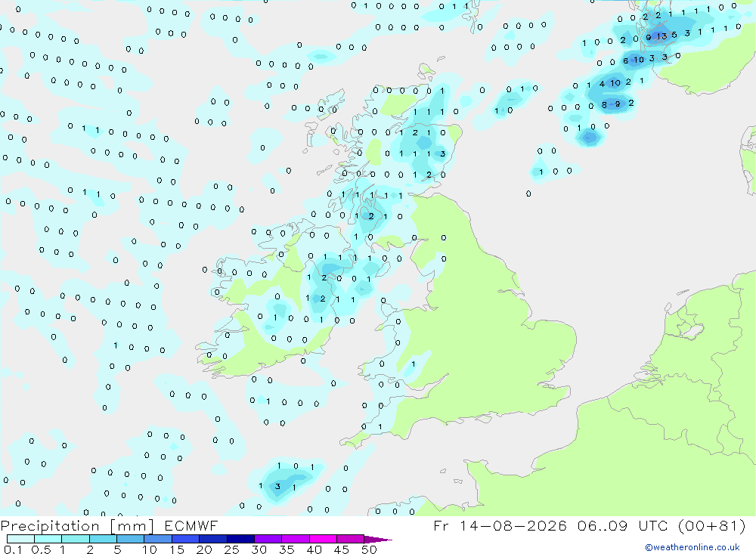The height and width of the screenshot is (554, 756).
Task: Click the map value "13"
Action: click(x=661, y=36)
